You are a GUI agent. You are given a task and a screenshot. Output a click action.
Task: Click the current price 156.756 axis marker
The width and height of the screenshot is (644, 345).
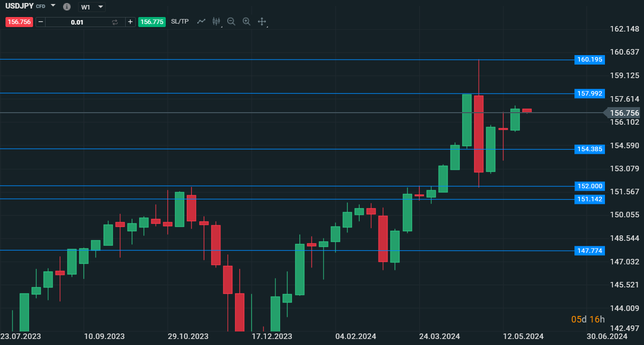pos(624,113)
